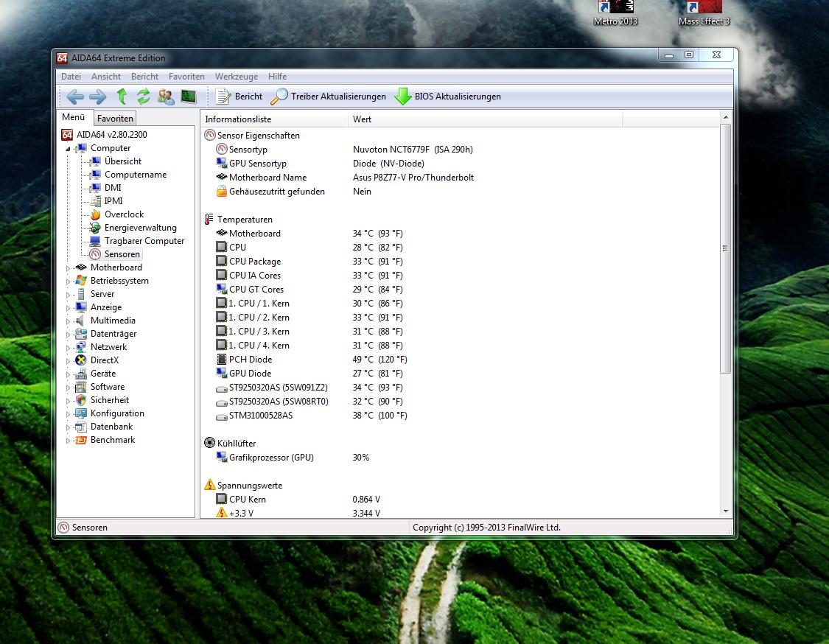The height and width of the screenshot is (644, 829).
Task: Collapse the Computer tree node
Action: [x=69, y=149]
